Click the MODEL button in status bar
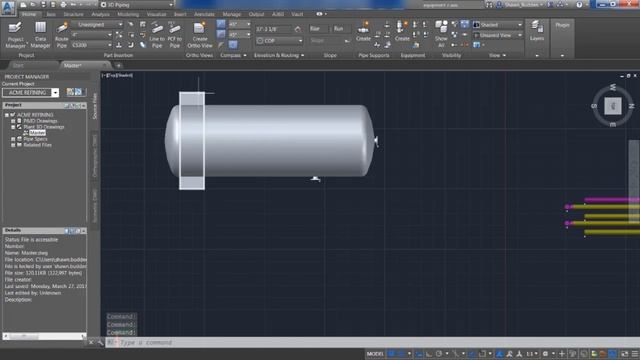640x360 pixels. tap(375, 353)
